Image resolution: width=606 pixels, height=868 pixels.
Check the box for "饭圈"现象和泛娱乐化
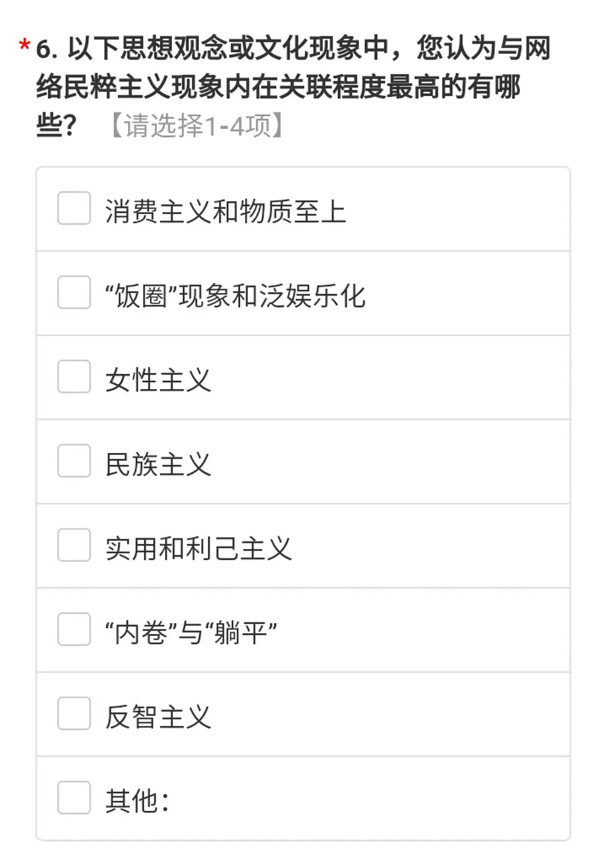coord(74,293)
